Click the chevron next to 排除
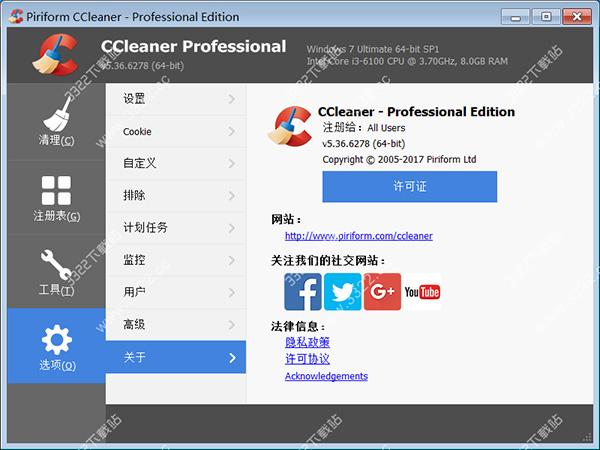 point(232,196)
